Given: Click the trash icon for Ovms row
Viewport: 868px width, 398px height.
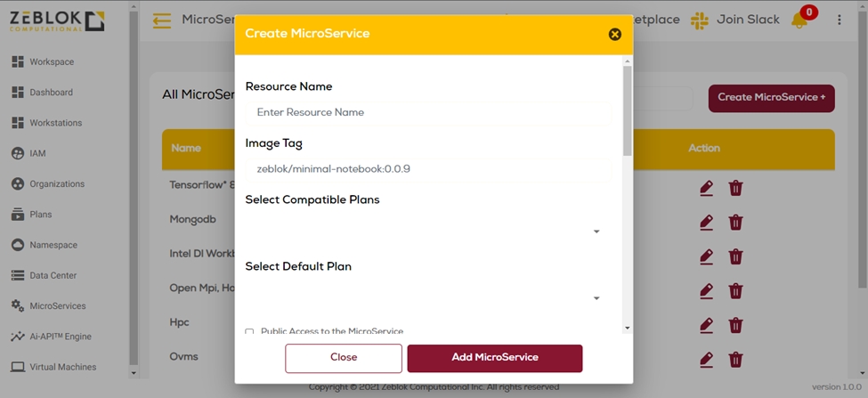Looking at the screenshot, I should click(x=735, y=359).
